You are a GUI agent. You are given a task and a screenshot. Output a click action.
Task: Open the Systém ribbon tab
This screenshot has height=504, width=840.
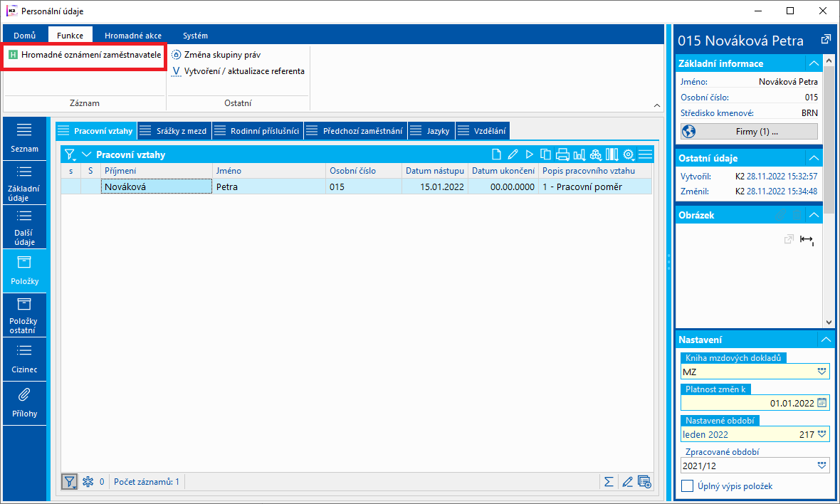(x=195, y=36)
